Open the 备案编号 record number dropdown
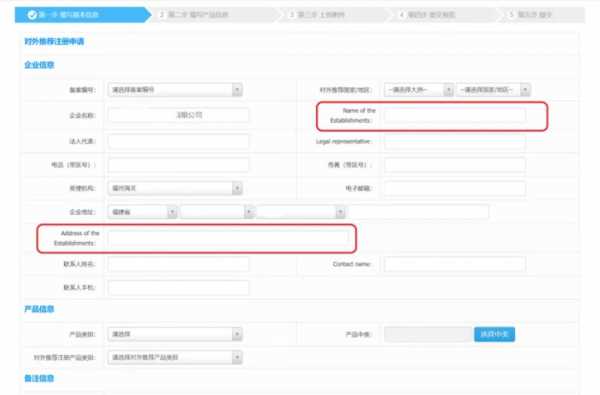 [x=175, y=90]
